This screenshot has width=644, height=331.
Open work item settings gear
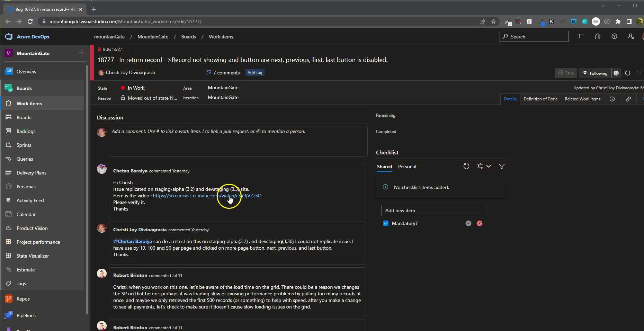(616, 73)
